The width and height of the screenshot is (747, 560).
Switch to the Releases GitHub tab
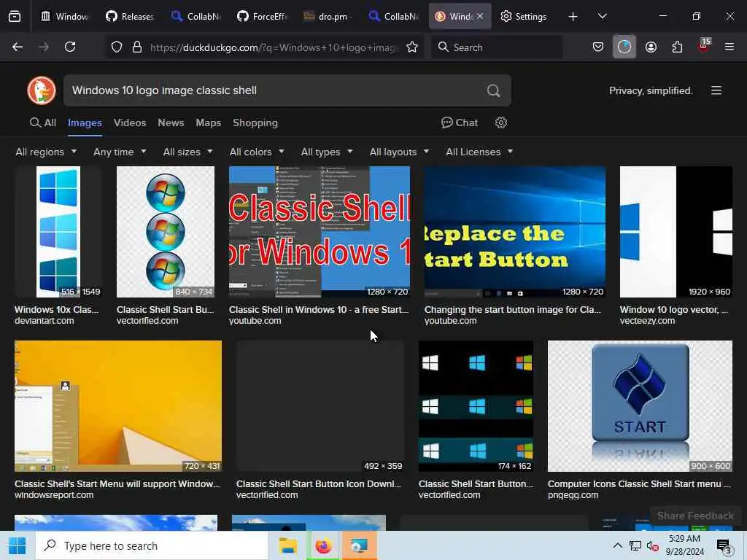[130, 16]
